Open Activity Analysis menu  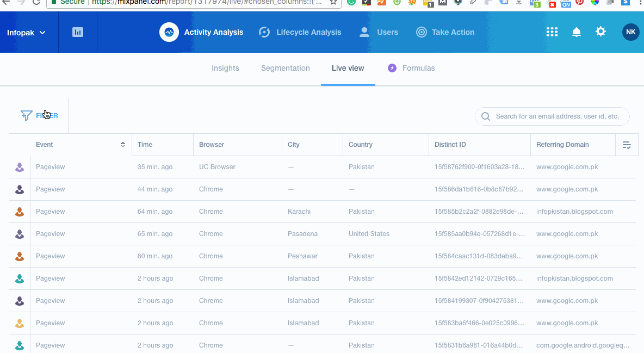point(202,32)
